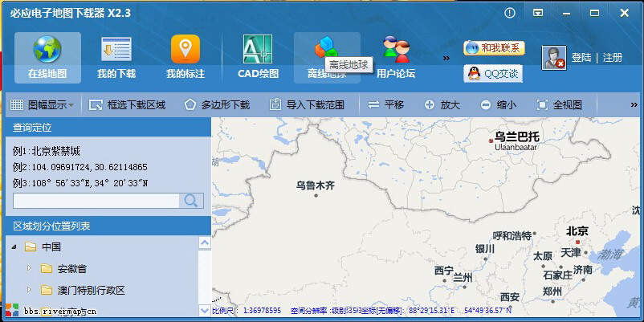
Task: Open the 在线地图 online map view
Action: pyautogui.click(x=47, y=58)
